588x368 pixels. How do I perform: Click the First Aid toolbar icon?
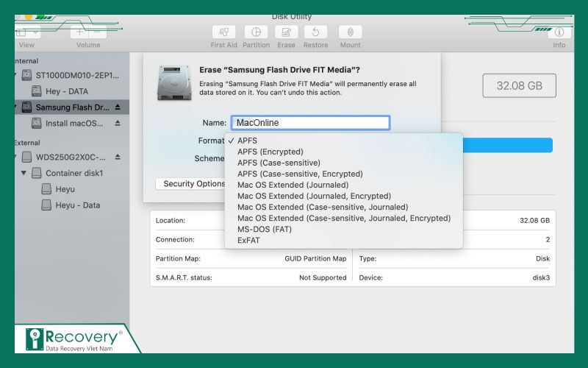[223, 32]
